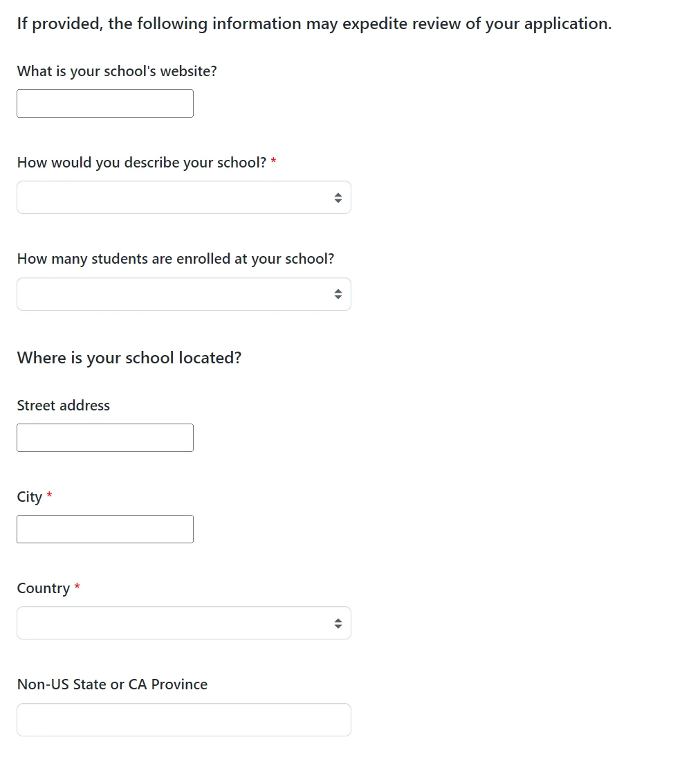Click the red asterisk next to City
The height and width of the screenshot is (771, 700).
pos(49,496)
